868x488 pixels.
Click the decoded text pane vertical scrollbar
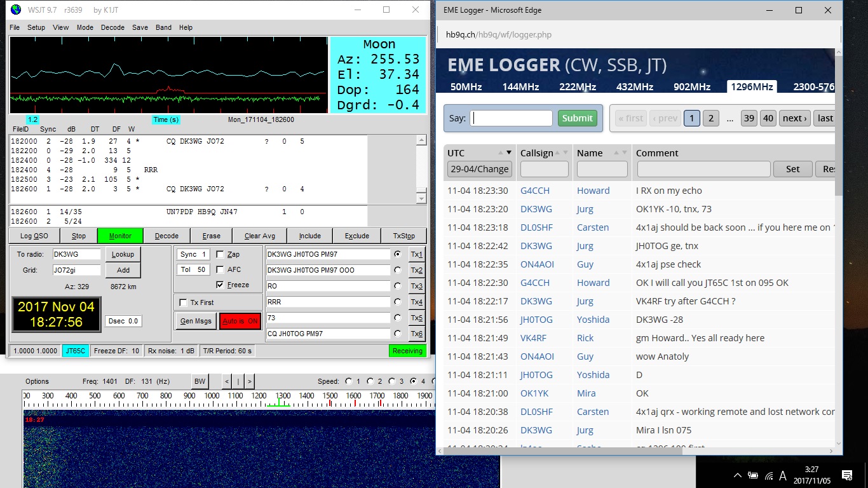tap(421, 170)
